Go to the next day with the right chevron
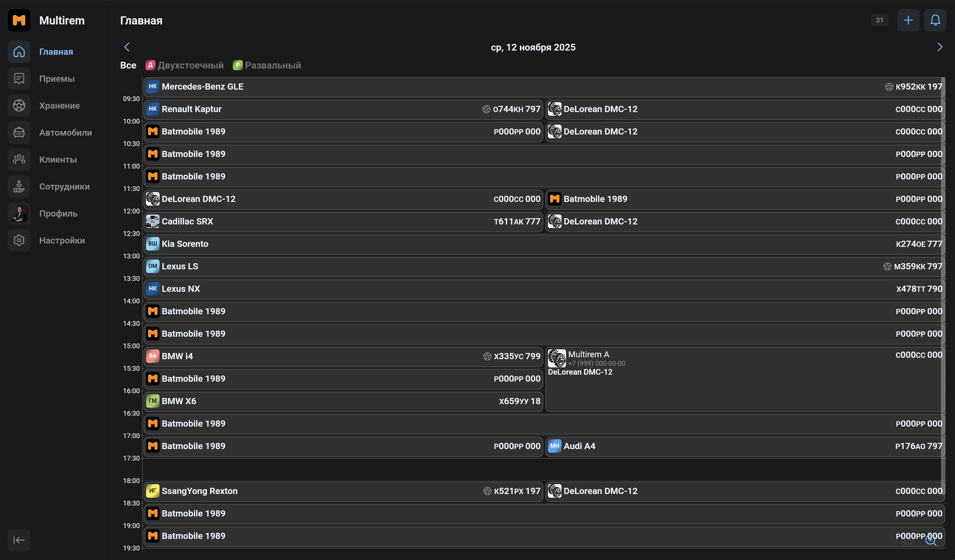The image size is (955, 560). pyautogui.click(x=940, y=47)
